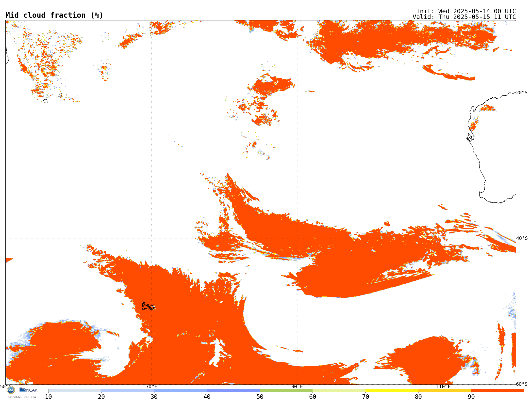Image resolution: width=532 pixels, height=400 pixels.
Task: Pick the amber 80-90 colorbar segment
Action: pos(445,391)
